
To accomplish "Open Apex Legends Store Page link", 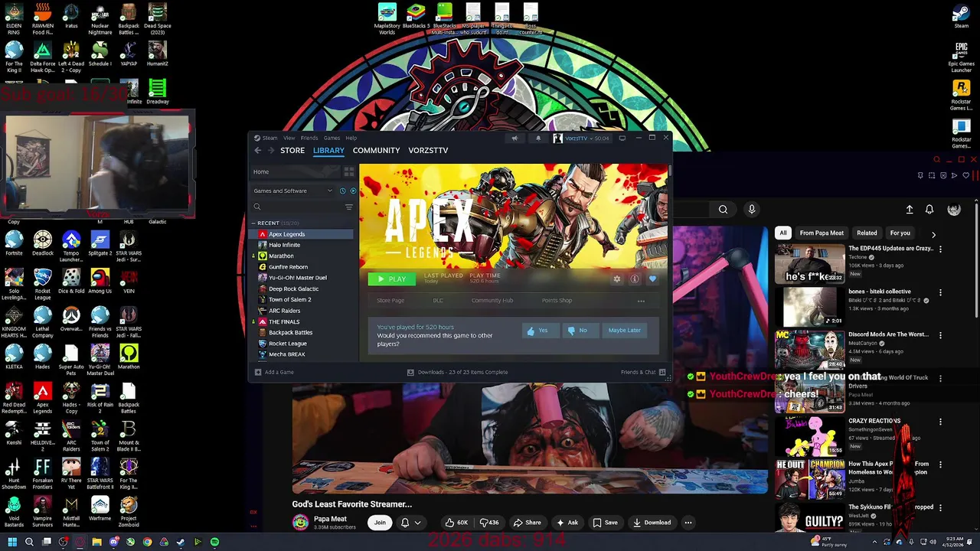I will [x=390, y=301].
